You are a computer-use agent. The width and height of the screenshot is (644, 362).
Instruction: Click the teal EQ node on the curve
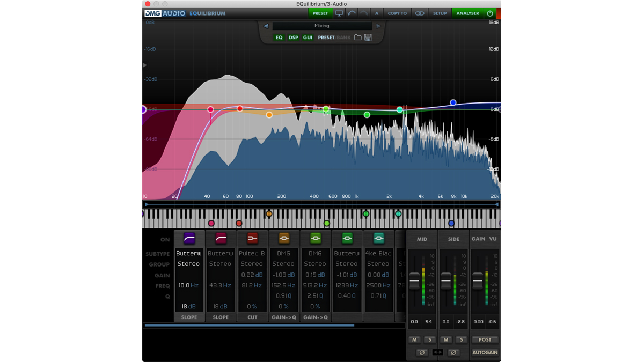400,110
